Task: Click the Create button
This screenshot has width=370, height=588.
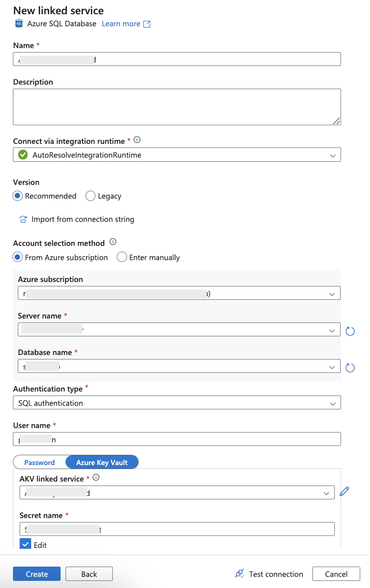Action: tap(37, 574)
